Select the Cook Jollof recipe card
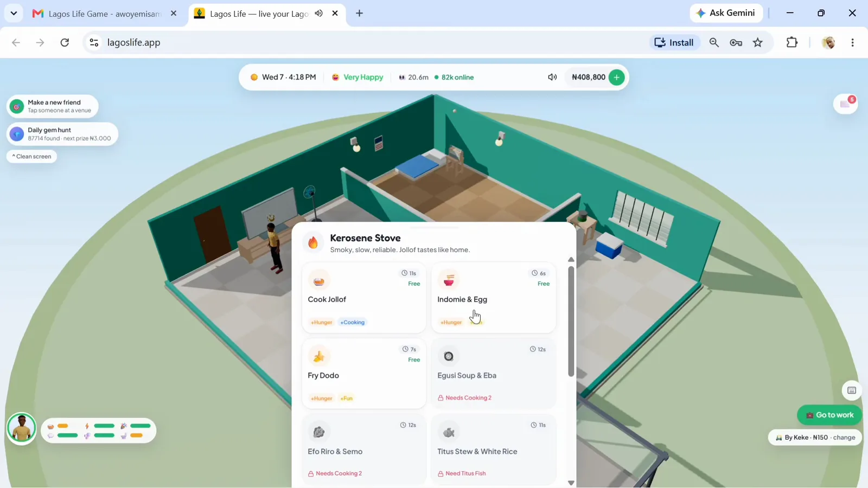Viewport: 868px width, 488px height. click(x=364, y=298)
